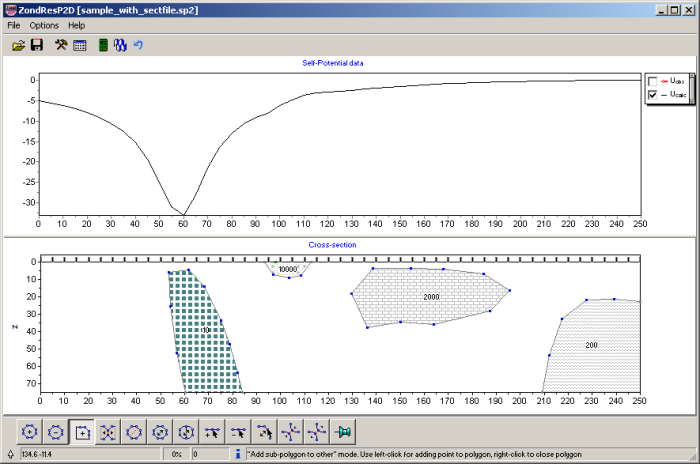The height and width of the screenshot is (464, 700).
Task: Select the fourth polygon tool with crossed arrows
Action: [108, 432]
